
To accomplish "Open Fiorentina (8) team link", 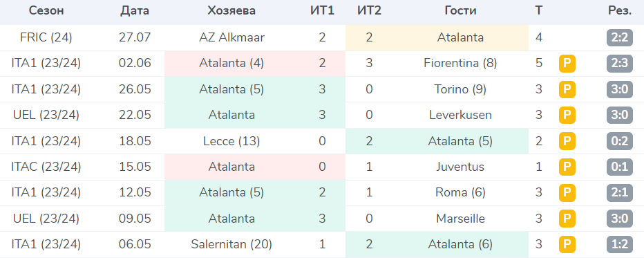I will coord(460,64).
